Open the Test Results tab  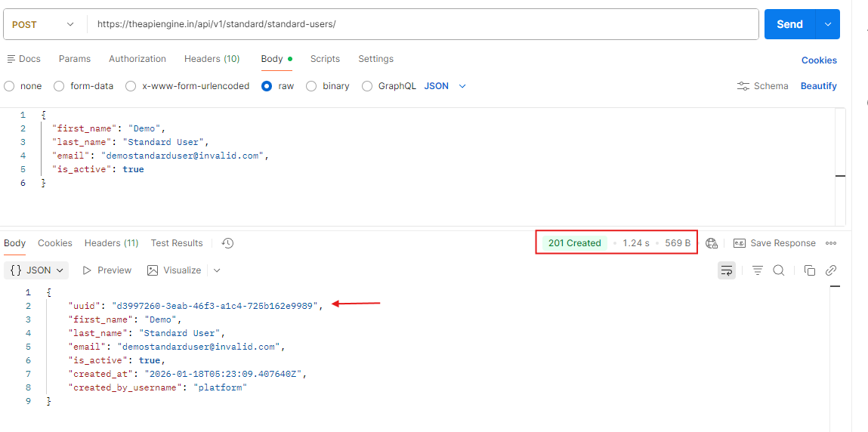(x=177, y=243)
